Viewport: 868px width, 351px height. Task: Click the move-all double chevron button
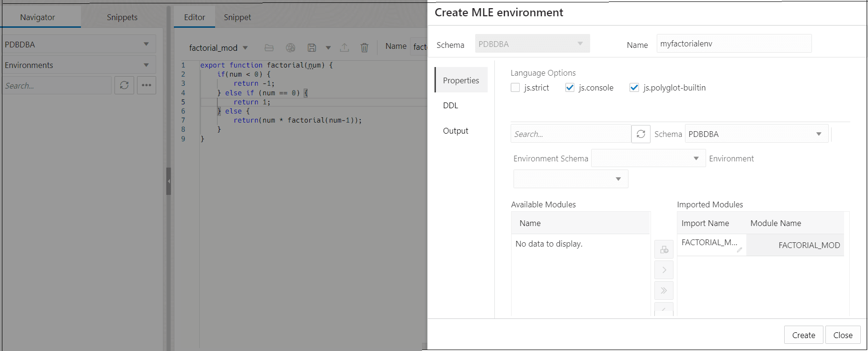pyautogui.click(x=664, y=290)
